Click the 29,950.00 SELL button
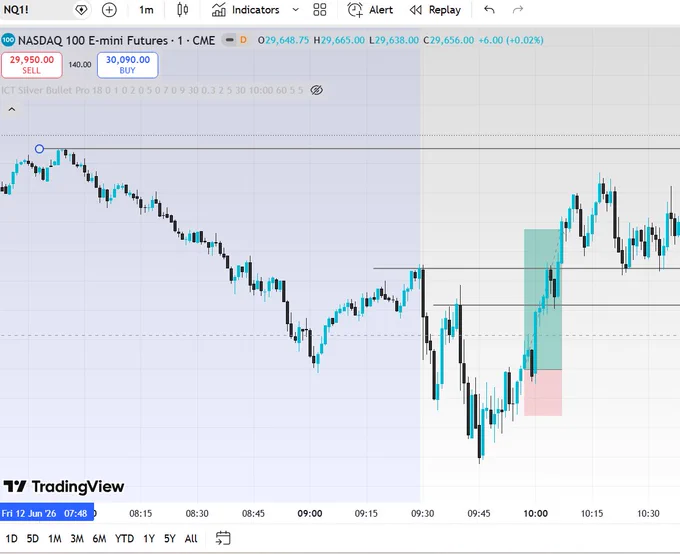The width and height of the screenshot is (680, 554). tap(32, 65)
